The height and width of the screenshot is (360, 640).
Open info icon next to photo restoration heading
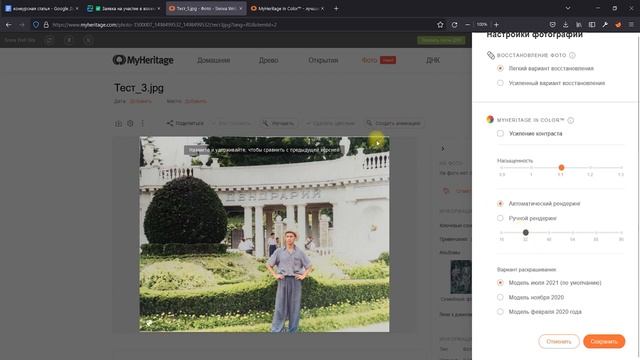pyautogui.click(x=572, y=55)
